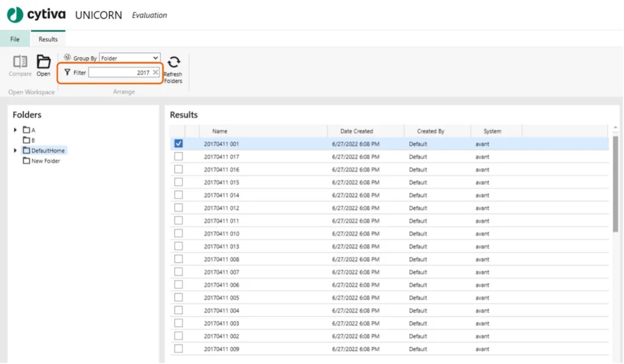Select result name 20170411 014
624x364 pixels.
point(222,195)
